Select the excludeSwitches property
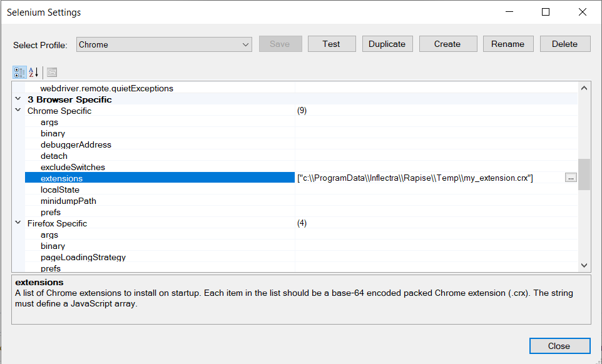 73,167
